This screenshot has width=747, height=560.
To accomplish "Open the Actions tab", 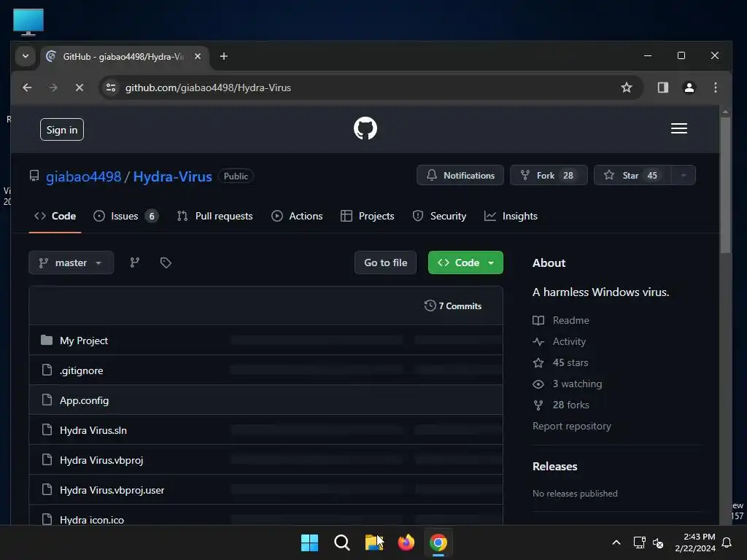I will click(x=298, y=216).
